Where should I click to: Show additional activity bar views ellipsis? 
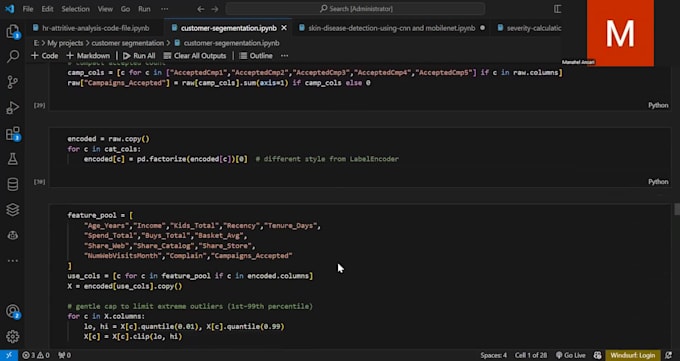[13, 260]
